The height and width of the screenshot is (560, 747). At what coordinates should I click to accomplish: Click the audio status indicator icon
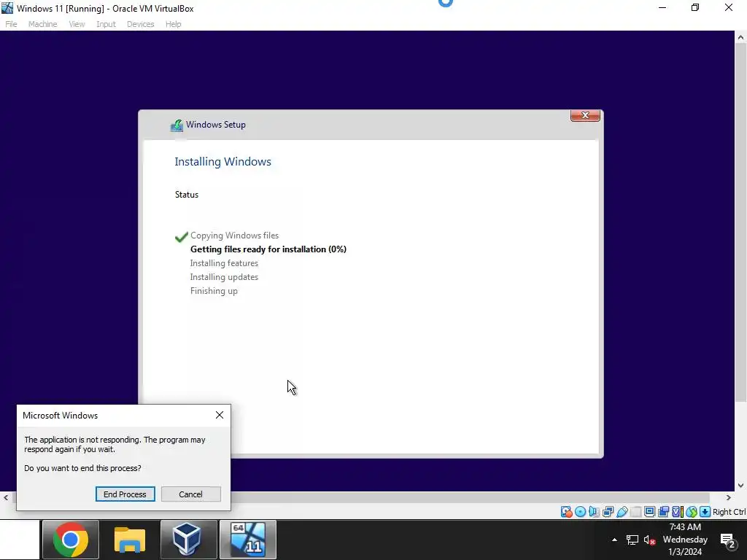[594, 512]
